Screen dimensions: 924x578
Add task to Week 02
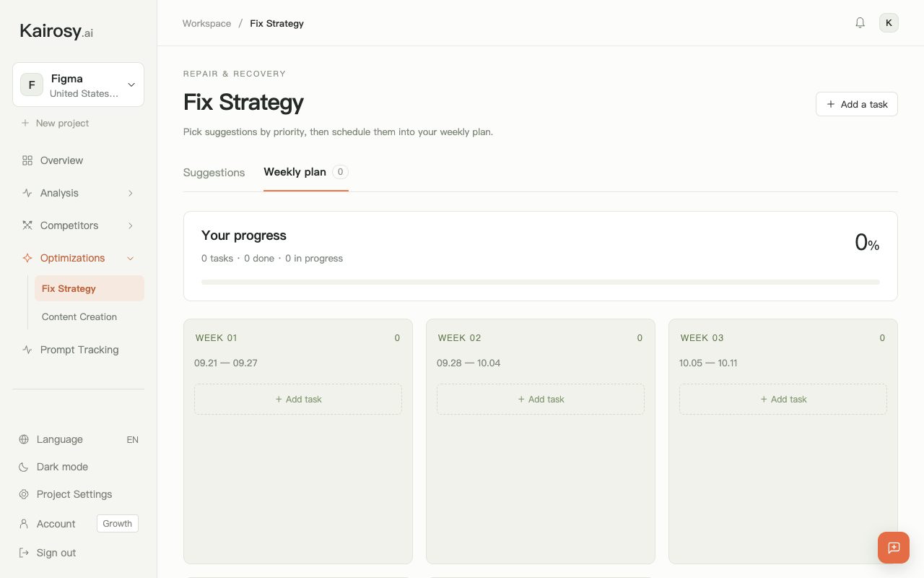point(541,399)
